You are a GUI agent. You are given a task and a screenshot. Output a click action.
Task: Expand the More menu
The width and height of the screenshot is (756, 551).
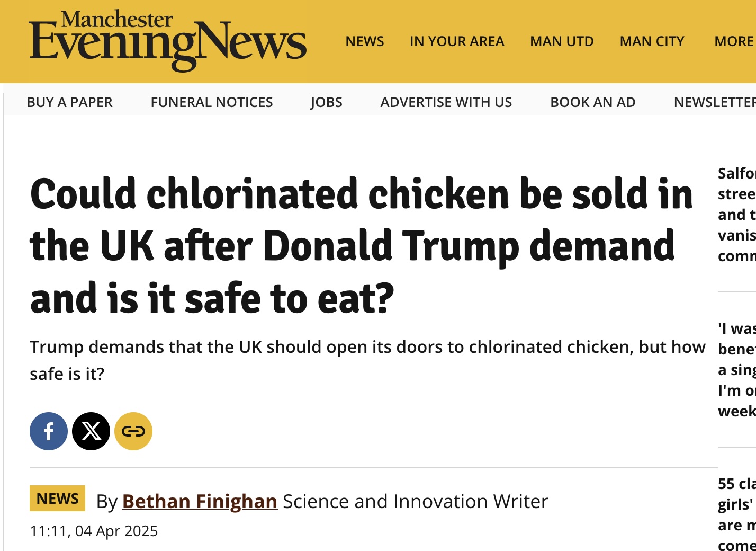[x=734, y=41]
